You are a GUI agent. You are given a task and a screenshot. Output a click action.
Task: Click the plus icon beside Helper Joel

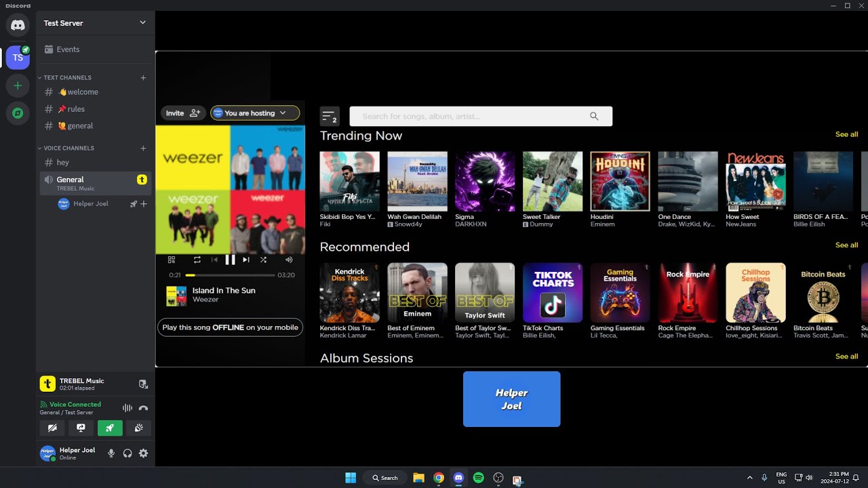144,204
